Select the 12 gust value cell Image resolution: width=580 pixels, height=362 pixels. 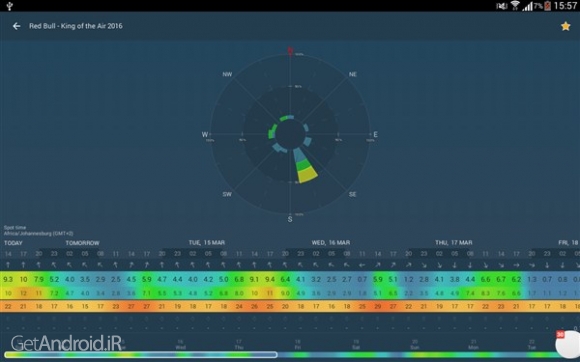coord(23,293)
